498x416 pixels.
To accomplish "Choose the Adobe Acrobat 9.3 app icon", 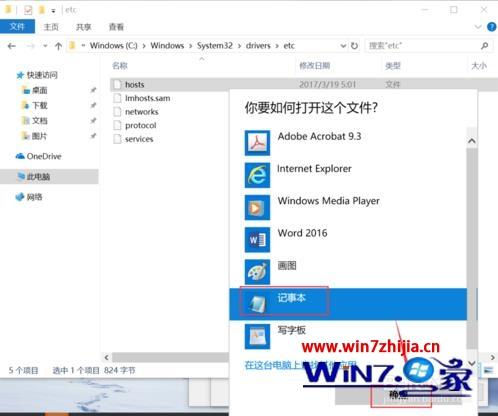I will [257, 143].
